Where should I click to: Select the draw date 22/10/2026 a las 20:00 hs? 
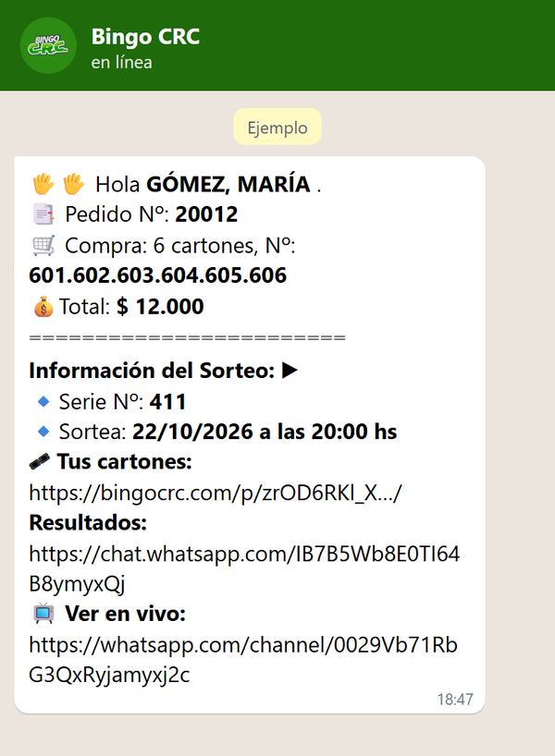pyautogui.click(x=265, y=432)
